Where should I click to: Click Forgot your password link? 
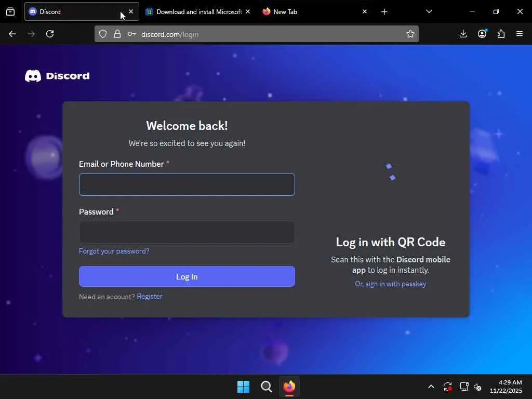coord(114,251)
